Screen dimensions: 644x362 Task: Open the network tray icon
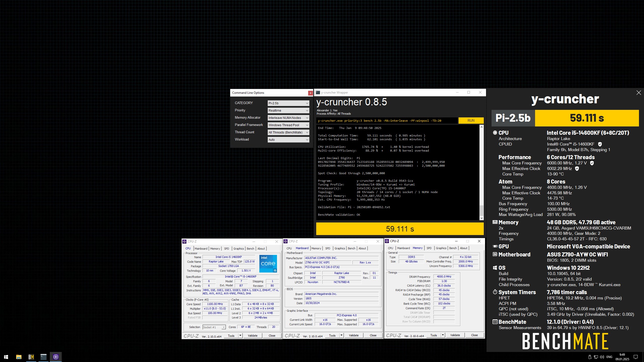coord(596,357)
